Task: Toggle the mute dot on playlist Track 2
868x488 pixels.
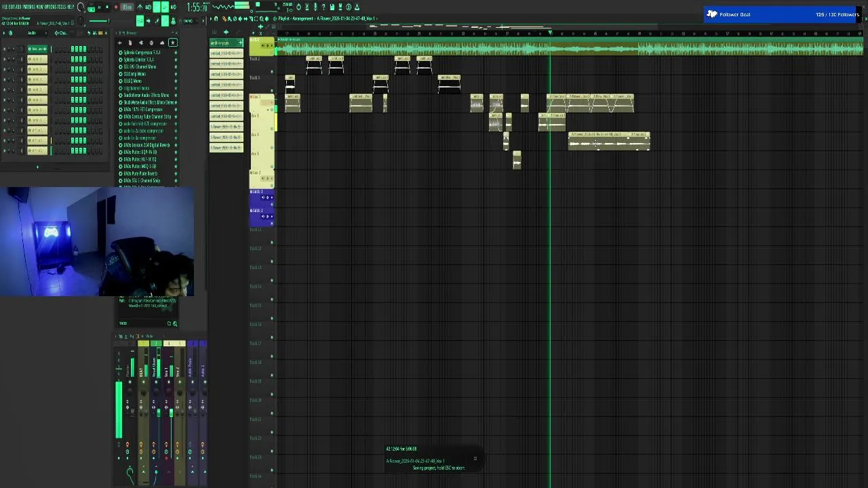Action: point(272,72)
